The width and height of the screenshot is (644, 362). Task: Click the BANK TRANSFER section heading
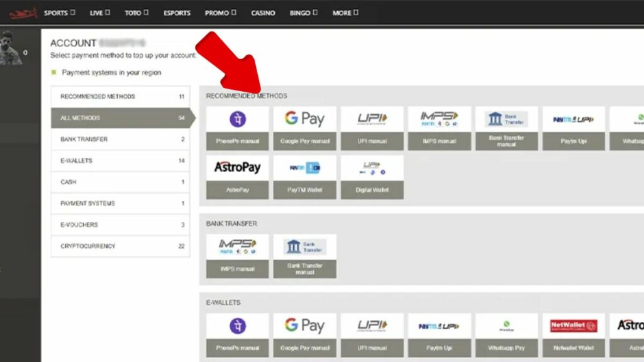click(x=231, y=224)
